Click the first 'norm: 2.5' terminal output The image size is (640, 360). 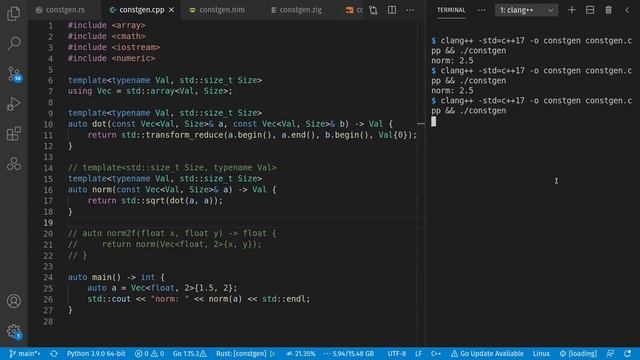click(x=452, y=60)
